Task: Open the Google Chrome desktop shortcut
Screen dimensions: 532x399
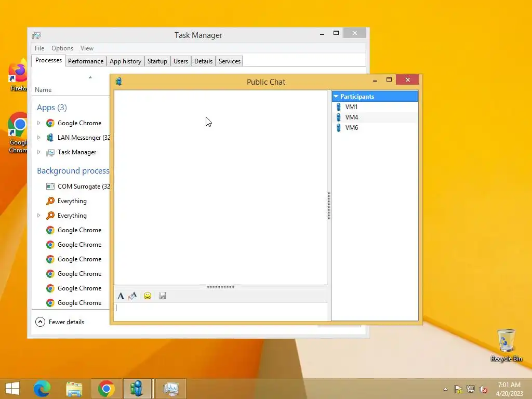Action: [18, 133]
